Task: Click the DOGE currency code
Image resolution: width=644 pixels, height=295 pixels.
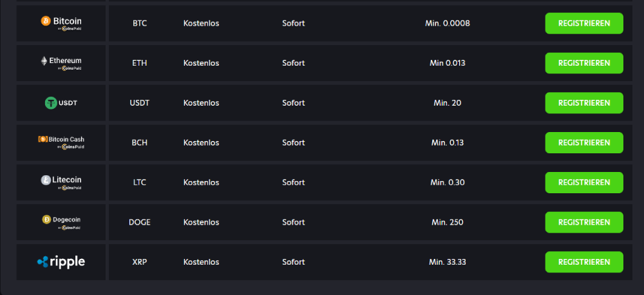Action: [140, 222]
